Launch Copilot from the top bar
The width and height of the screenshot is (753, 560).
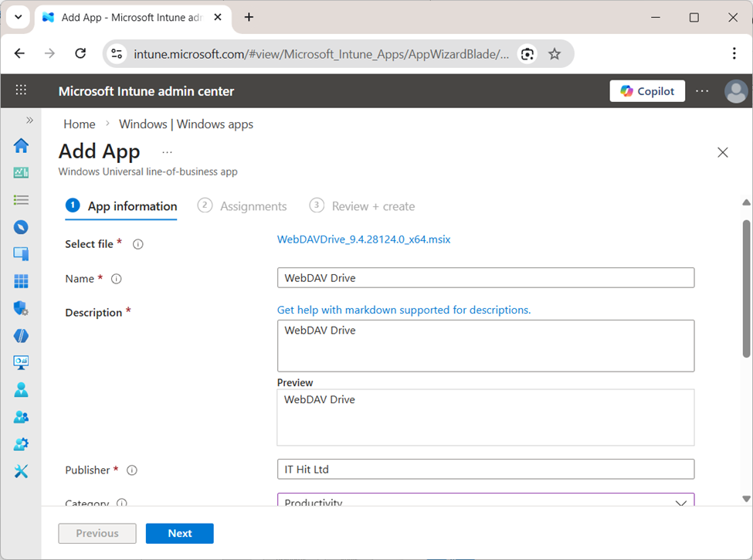(647, 90)
